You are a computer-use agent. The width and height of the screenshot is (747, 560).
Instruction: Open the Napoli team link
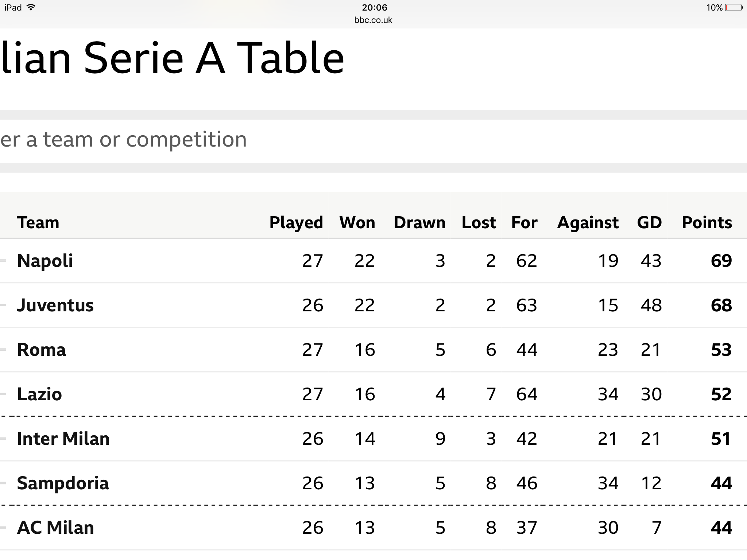tap(45, 261)
